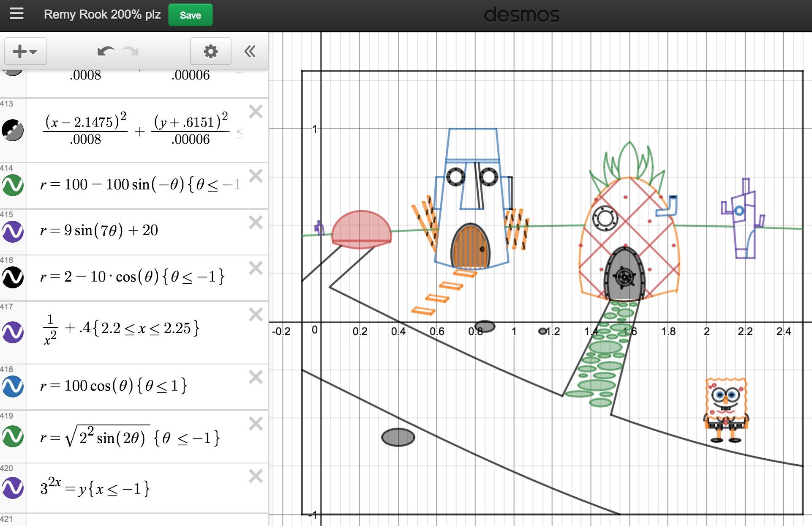The image size is (812, 526).
Task: Click the Save button
Action: [190, 15]
